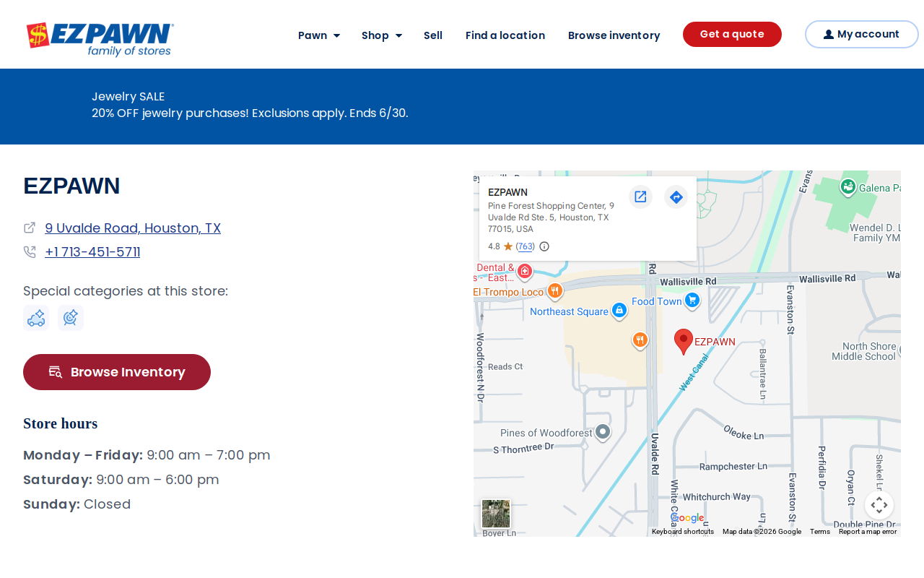The image size is (924, 578).
Task: Click the EZPAWN family of stores logo
Action: (100, 39)
